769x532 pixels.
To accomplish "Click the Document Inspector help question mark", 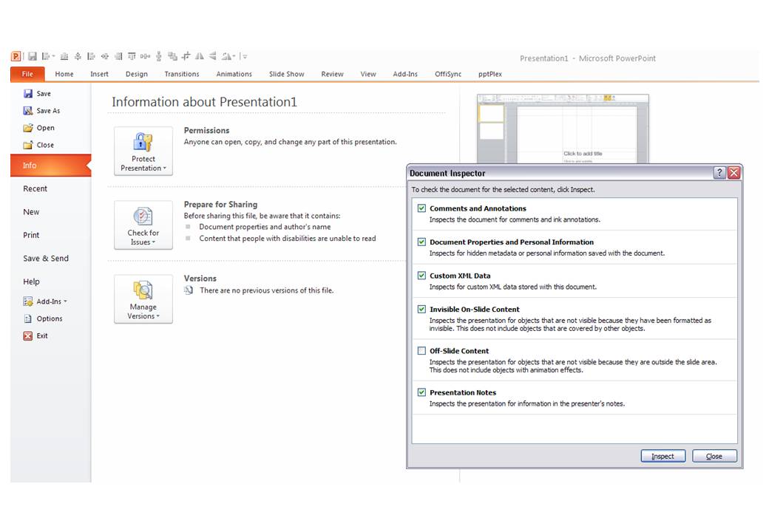I will (719, 172).
